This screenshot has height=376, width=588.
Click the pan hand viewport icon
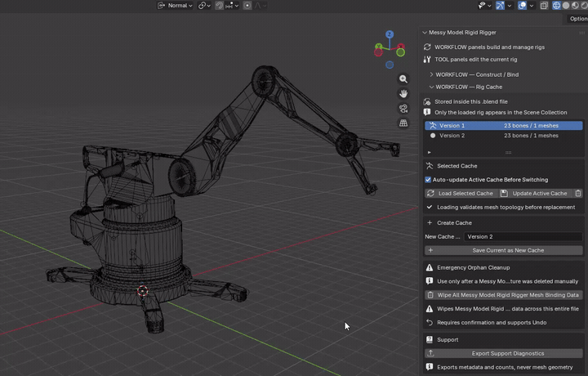pos(403,93)
